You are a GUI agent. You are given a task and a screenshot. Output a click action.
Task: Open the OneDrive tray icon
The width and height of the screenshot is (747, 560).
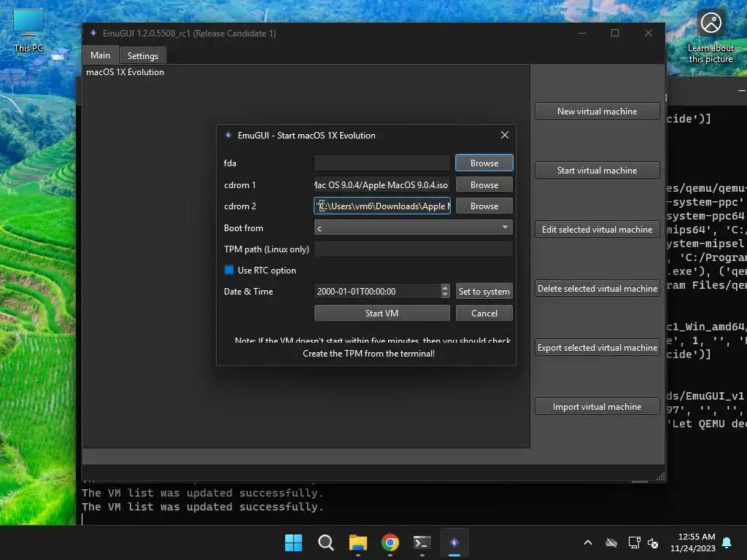click(x=611, y=542)
